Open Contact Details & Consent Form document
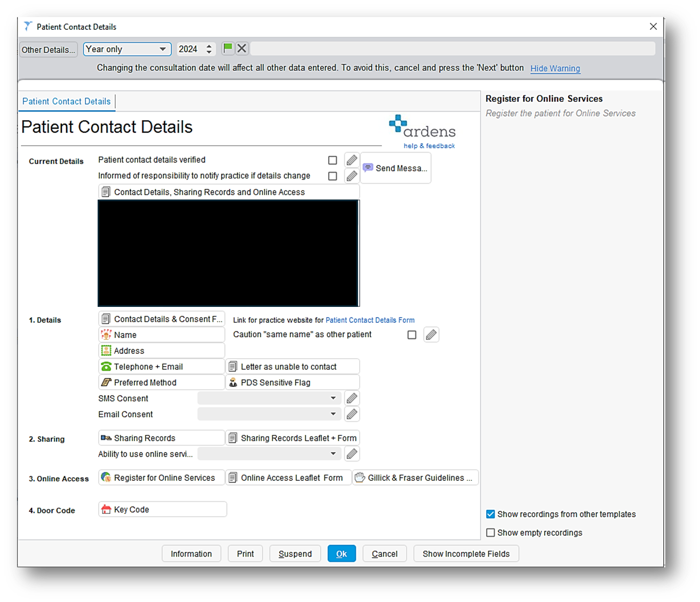Screen dimensions: 700x602 click(x=162, y=319)
